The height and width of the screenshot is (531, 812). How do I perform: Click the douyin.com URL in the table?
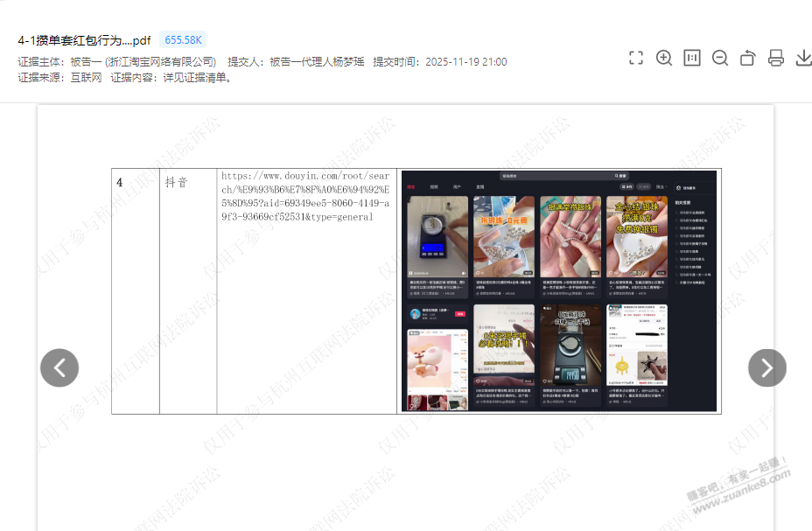305,197
